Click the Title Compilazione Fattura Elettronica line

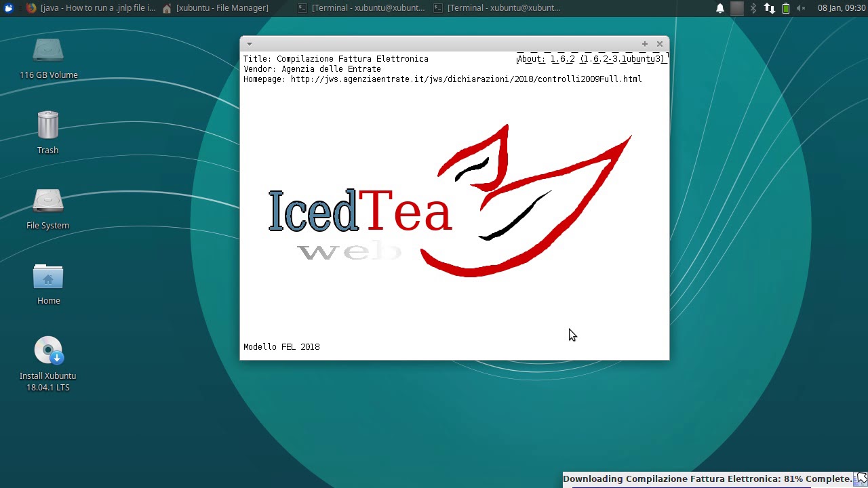pos(336,59)
